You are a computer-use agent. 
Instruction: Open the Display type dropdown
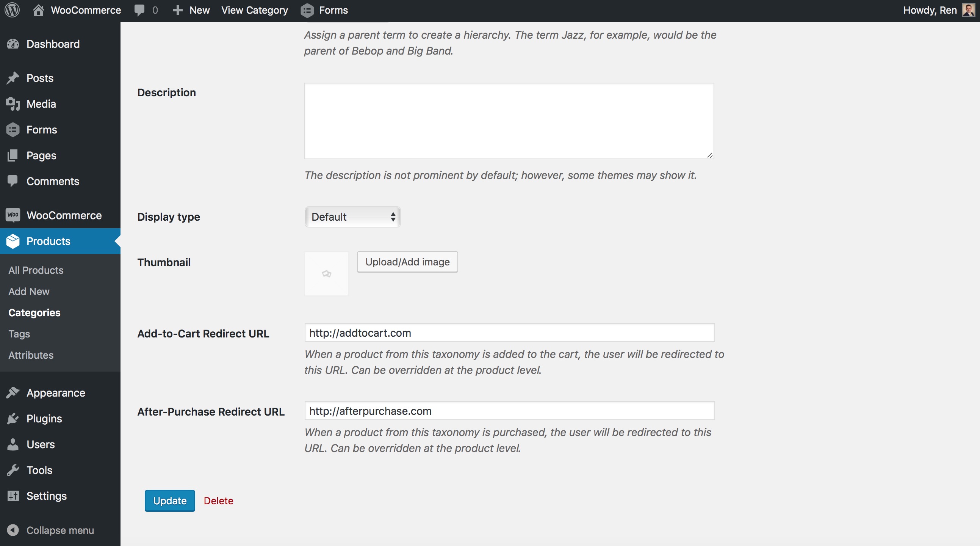tap(352, 217)
